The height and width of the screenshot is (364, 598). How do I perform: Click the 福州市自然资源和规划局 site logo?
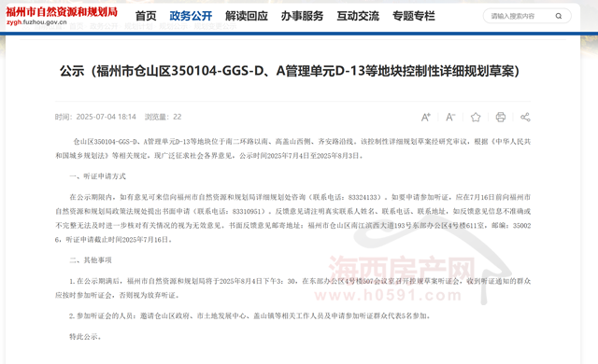(62, 12)
